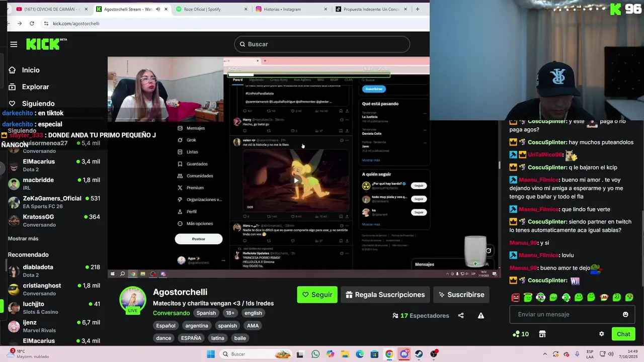
Task: Select the baile tag
Action: (240, 338)
